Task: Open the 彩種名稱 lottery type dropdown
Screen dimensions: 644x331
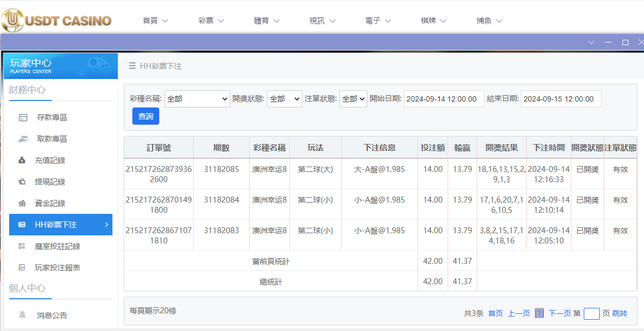Action: 197,99
